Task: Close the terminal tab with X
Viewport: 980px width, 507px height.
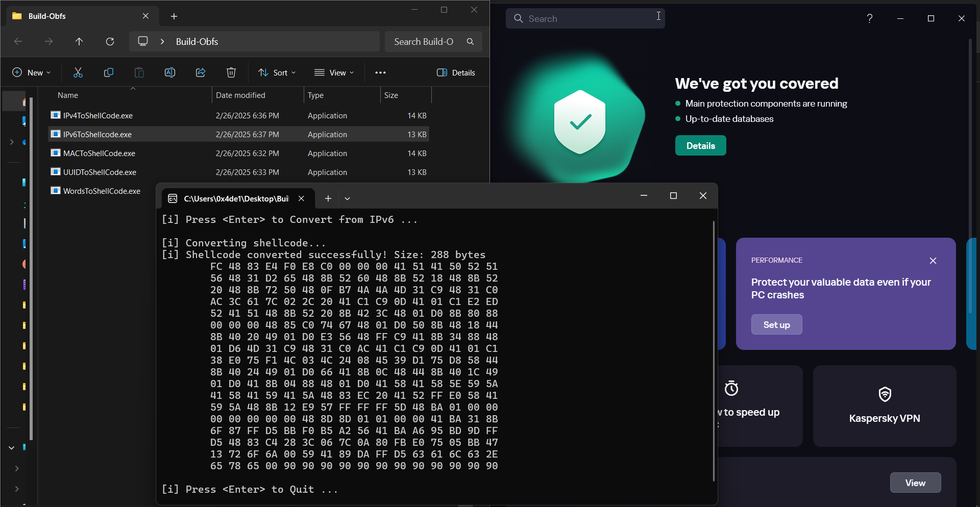Action: click(x=302, y=198)
